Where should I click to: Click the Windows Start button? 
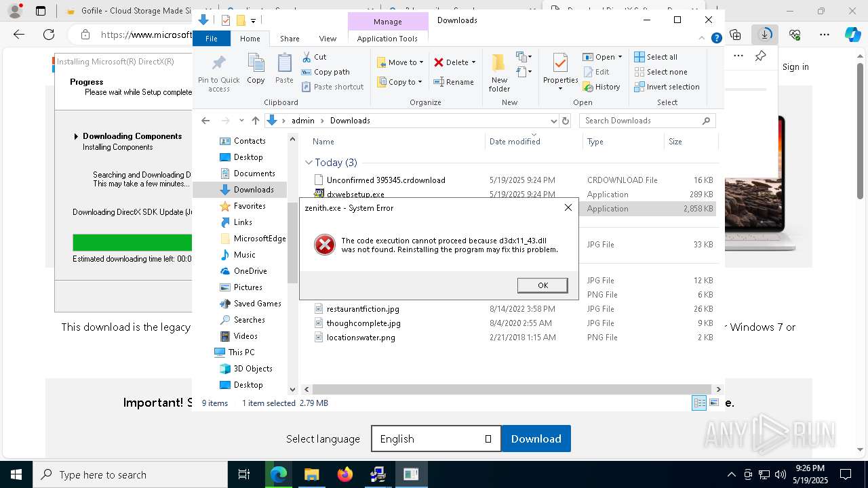pyautogui.click(x=16, y=474)
